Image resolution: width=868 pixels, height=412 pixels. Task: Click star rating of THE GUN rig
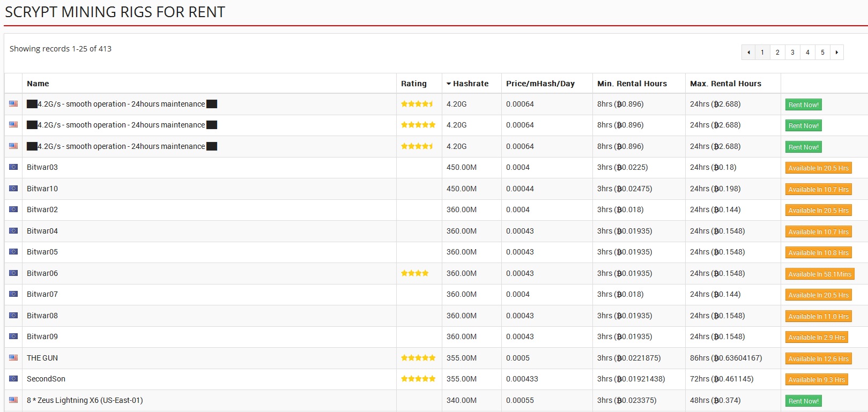418,358
